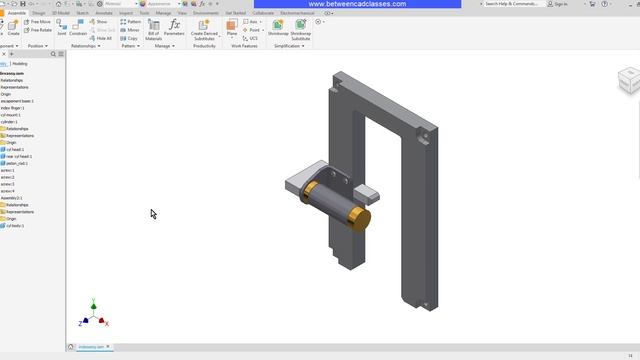Viewport: 640px width, 360px height.
Task: Click the browser search magnifier icon
Action: 53,54
